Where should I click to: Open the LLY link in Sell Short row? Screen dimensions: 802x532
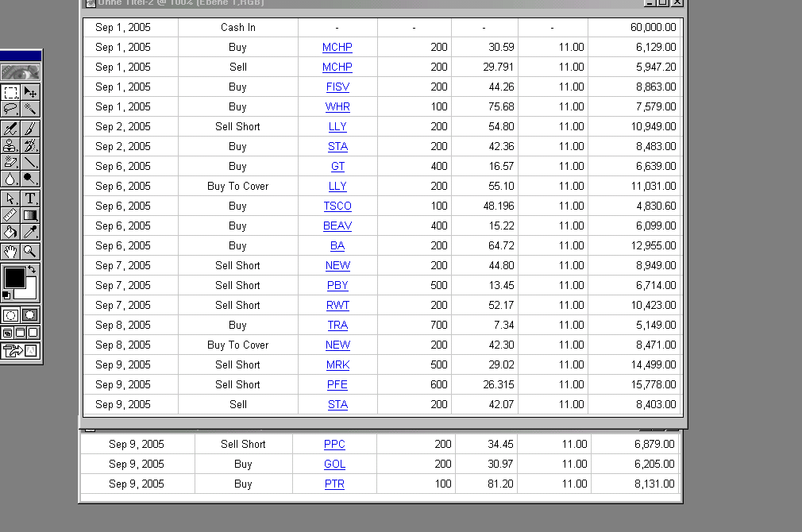[x=337, y=126]
